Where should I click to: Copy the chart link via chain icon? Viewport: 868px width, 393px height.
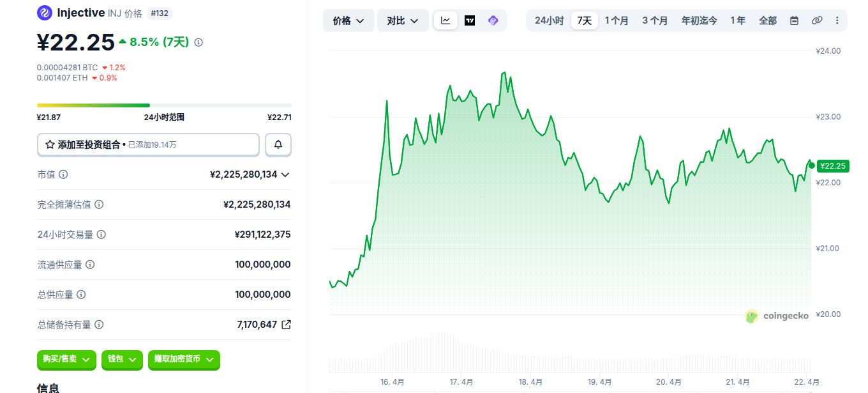coord(816,20)
